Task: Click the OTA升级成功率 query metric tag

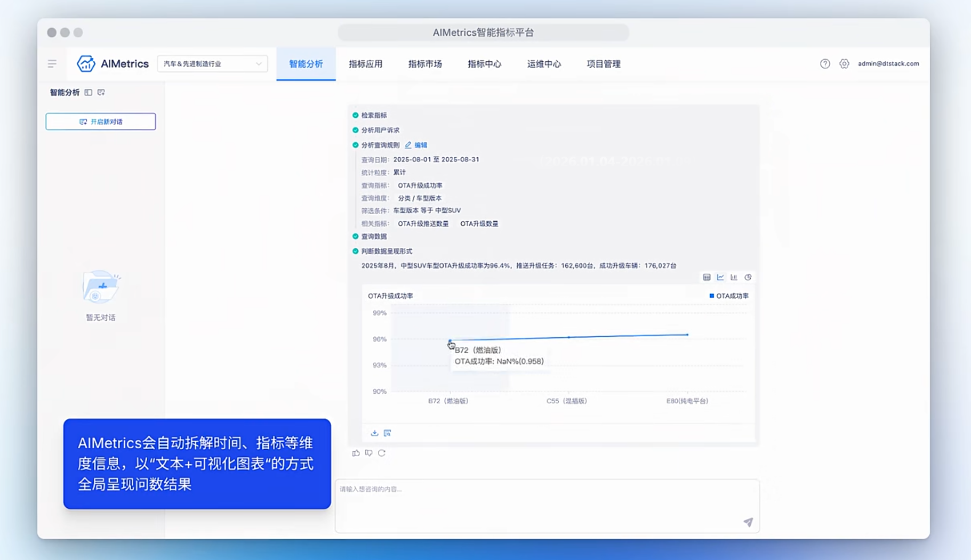Action: (x=420, y=185)
